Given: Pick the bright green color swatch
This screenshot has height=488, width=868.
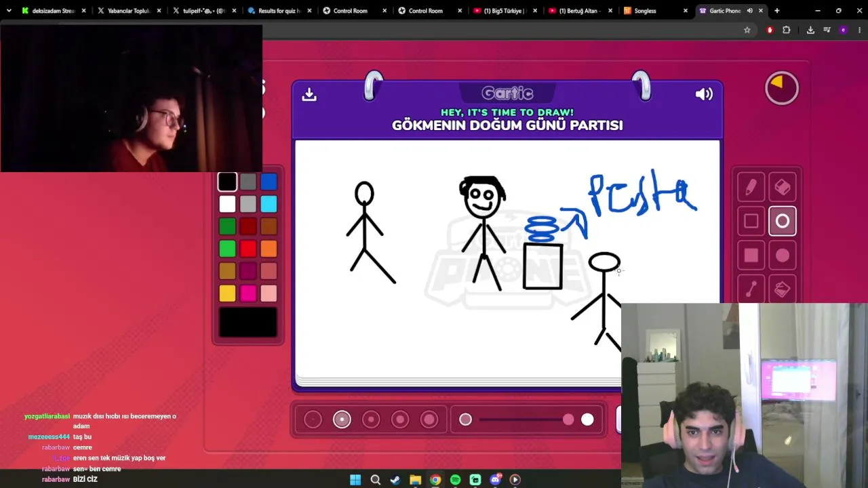Looking at the screenshot, I should pos(227,249).
